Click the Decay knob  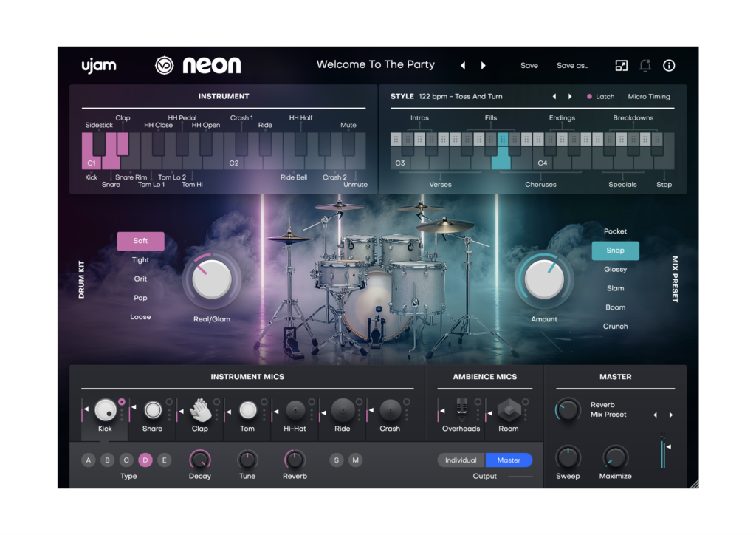(200, 460)
